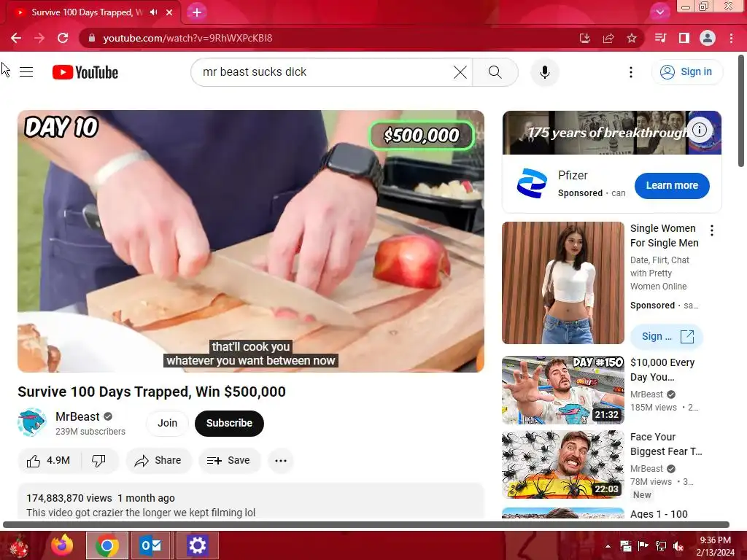
Task: Show hidden tray icons arrow
Action: (x=608, y=546)
